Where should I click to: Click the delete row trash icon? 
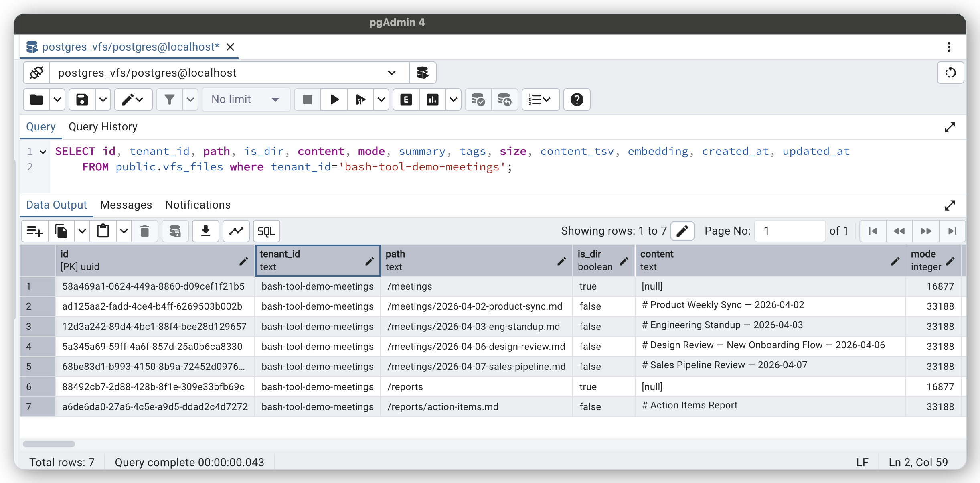145,231
